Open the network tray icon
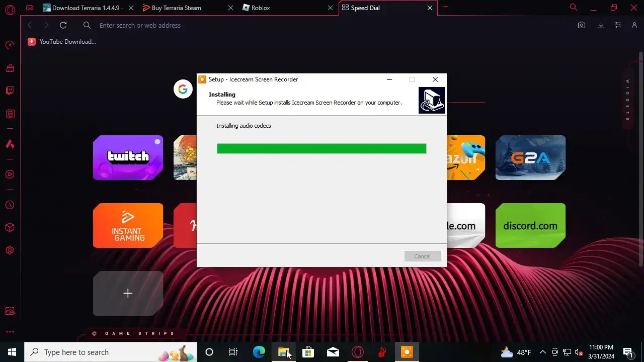The image size is (644, 362). pos(567,352)
